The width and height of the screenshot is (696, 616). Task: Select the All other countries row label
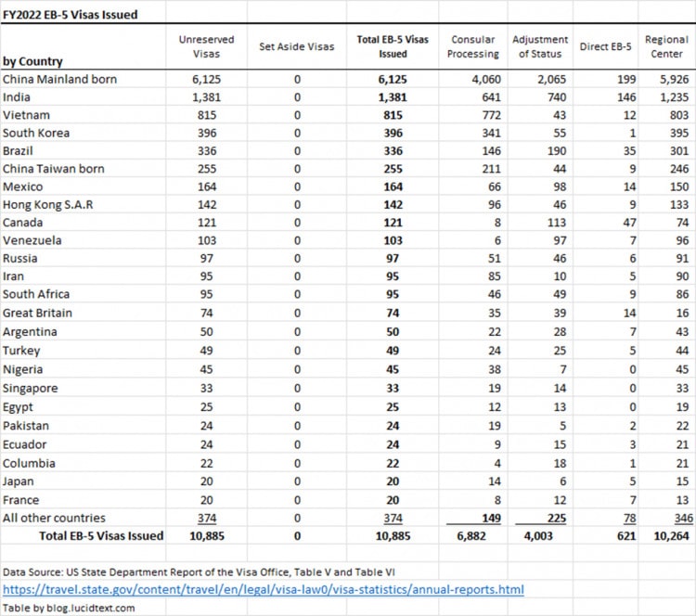[54, 518]
